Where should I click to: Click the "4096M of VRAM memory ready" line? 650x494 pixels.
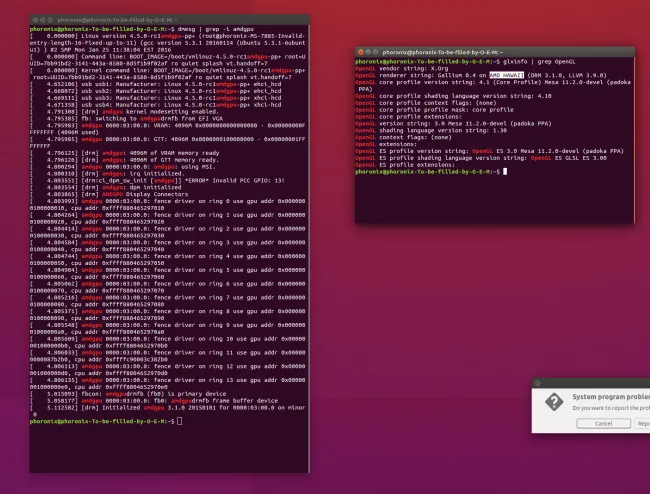(124, 153)
